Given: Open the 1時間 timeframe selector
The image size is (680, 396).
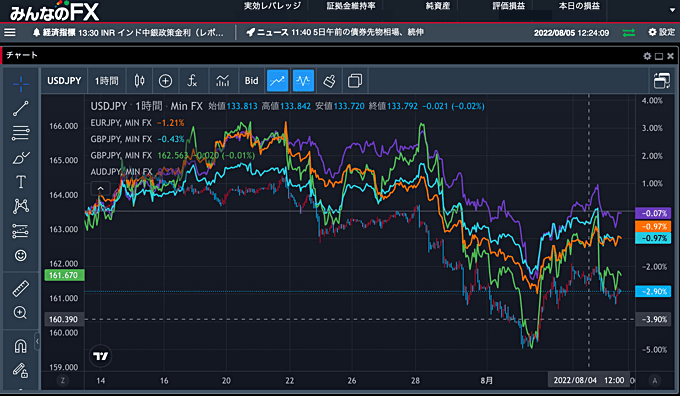Looking at the screenshot, I should point(107,81).
